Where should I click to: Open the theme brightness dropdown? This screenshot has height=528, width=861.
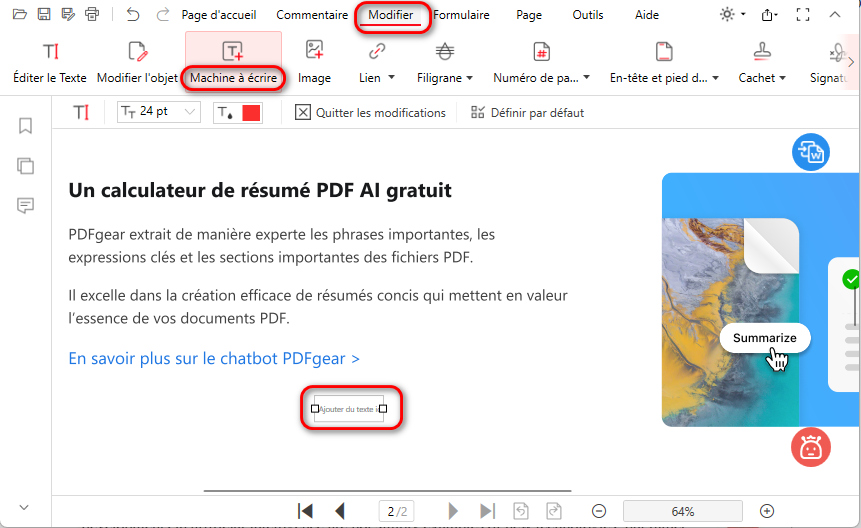tap(733, 14)
